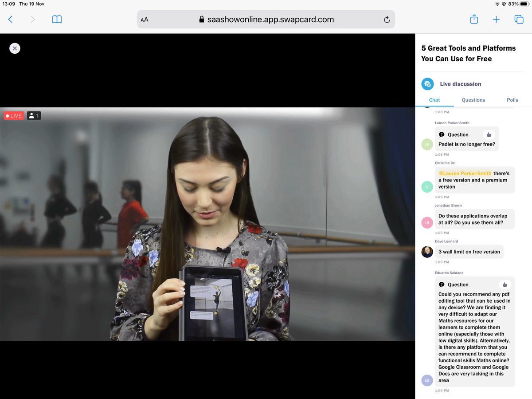This screenshot has height=399, width=532.
Task: Open Christine Ce's CC avatar
Action: [427, 187]
